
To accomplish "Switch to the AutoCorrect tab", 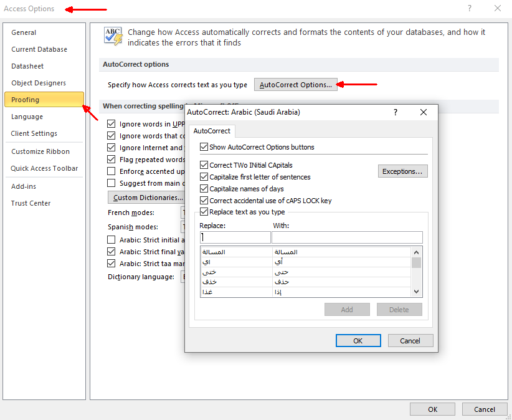I will [x=212, y=131].
